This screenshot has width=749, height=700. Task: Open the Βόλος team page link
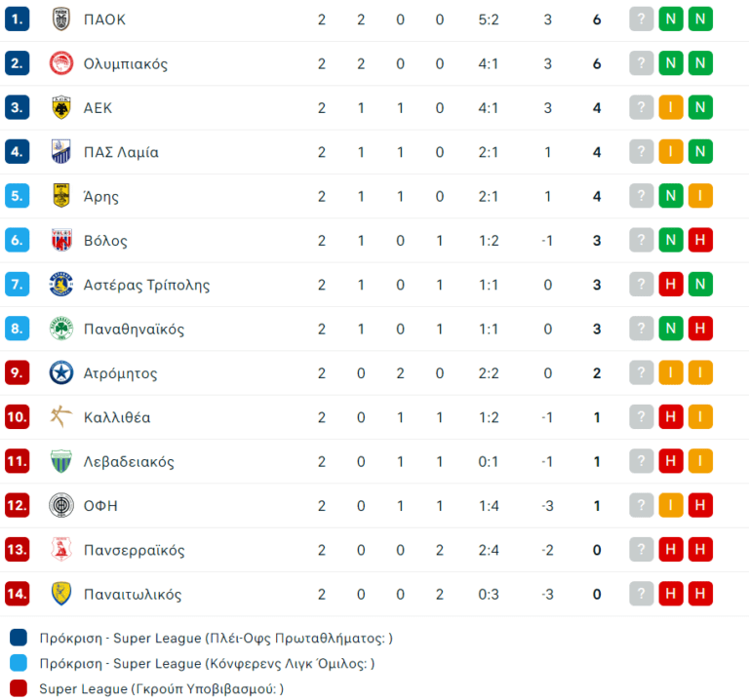pyautogui.click(x=105, y=241)
